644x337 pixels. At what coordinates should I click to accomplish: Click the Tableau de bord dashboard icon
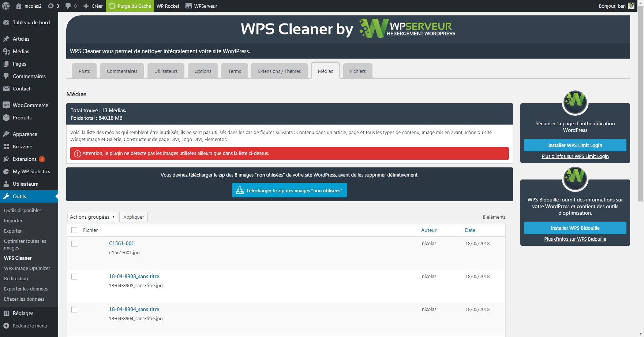tap(6, 22)
